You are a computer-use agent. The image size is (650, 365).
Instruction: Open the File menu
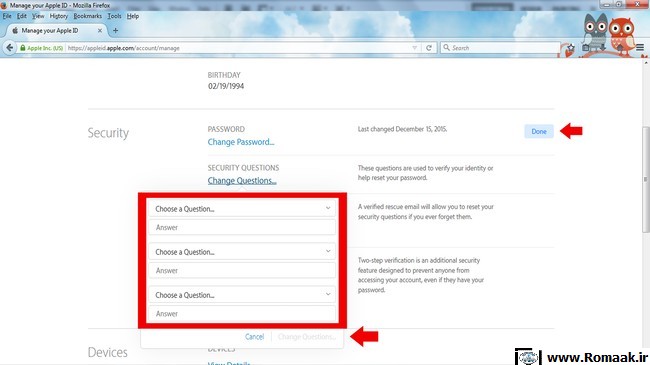(7, 16)
